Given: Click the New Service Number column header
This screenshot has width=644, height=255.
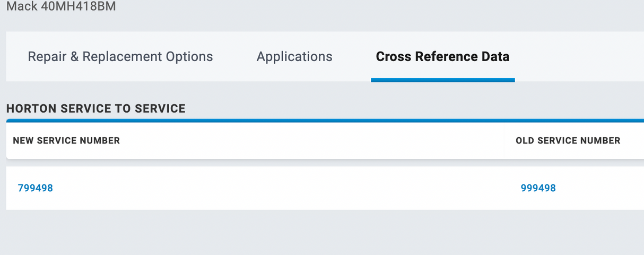Looking at the screenshot, I should click(66, 141).
